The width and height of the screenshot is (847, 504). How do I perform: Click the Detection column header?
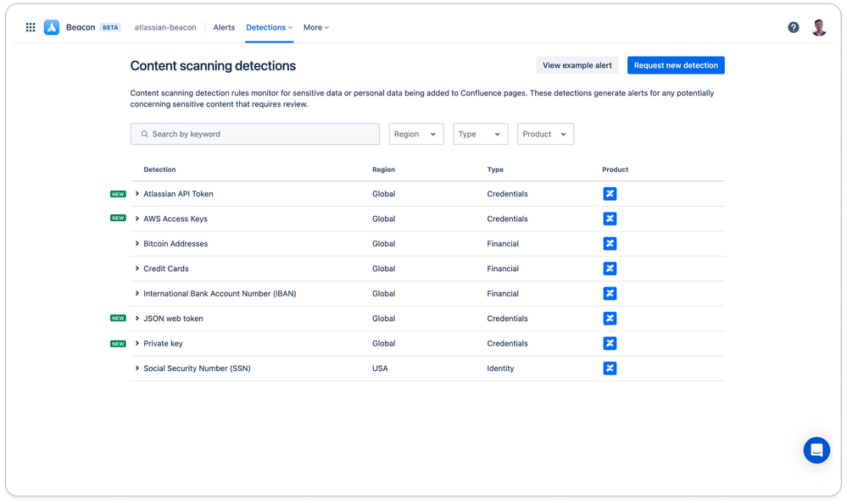tap(159, 169)
